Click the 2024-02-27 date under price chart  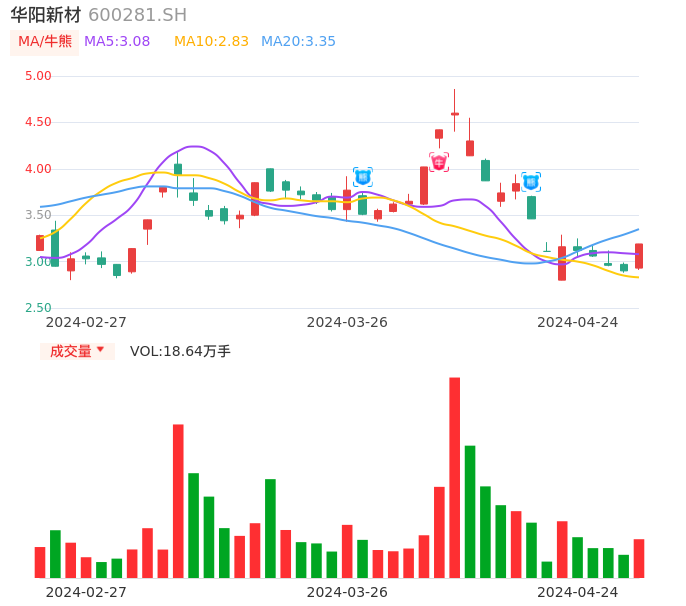[x=86, y=322]
